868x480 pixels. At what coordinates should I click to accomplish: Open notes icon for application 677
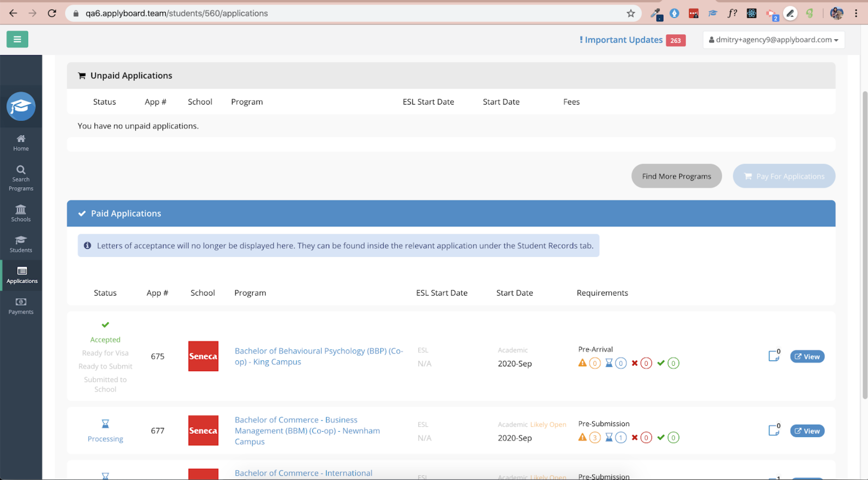(x=774, y=430)
